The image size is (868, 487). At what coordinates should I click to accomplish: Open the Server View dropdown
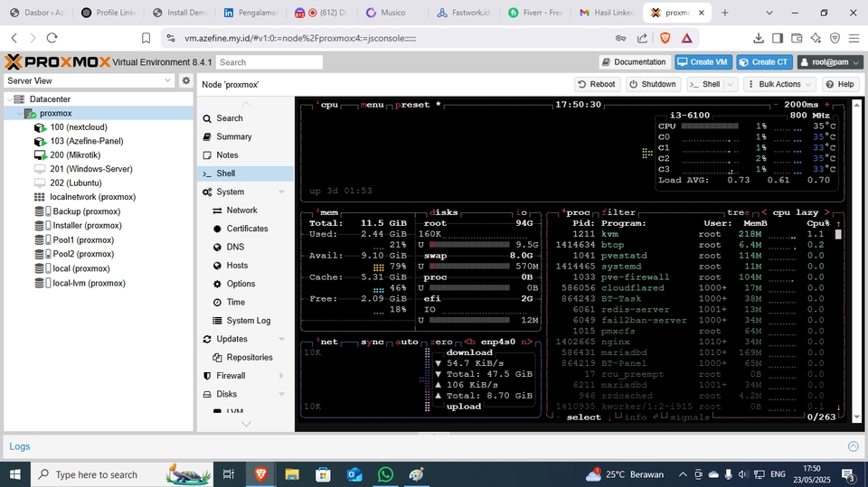pyautogui.click(x=90, y=80)
